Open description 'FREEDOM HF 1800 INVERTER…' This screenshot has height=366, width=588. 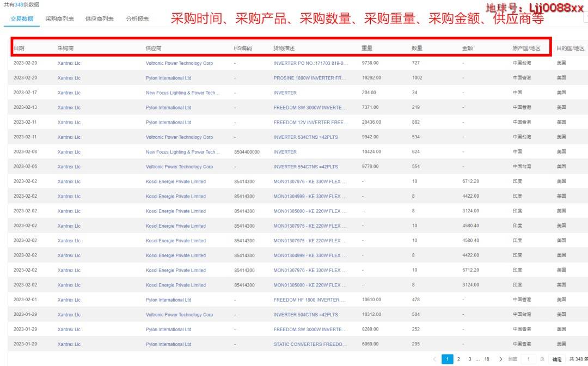coord(310,300)
